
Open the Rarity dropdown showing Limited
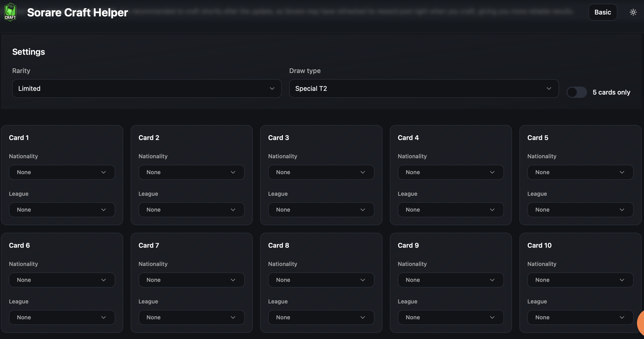[x=147, y=88]
